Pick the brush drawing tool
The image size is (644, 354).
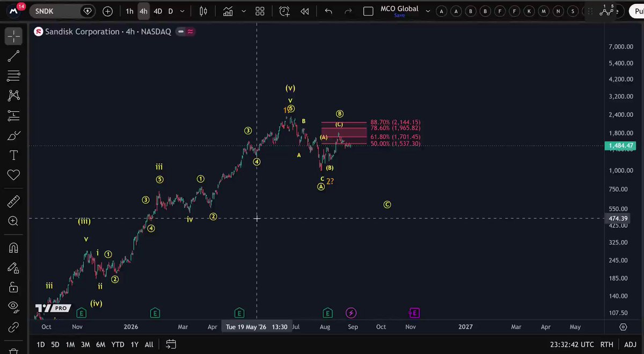(13, 135)
